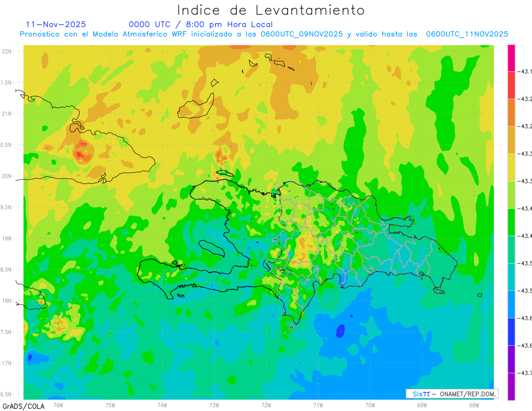Viewport: 532px width, 411px height.
Task: Pick the magenta swatch in the color bar
Action: [511, 58]
